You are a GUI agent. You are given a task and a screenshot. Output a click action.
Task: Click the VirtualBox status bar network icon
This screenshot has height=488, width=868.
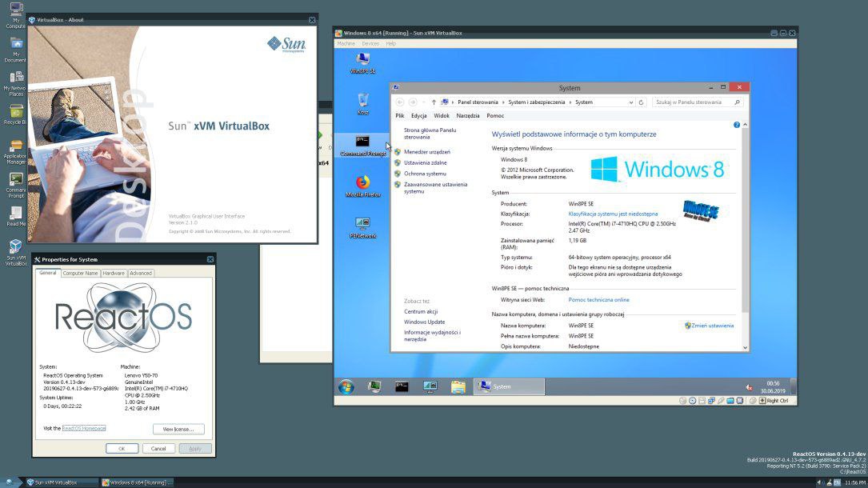coord(711,401)
